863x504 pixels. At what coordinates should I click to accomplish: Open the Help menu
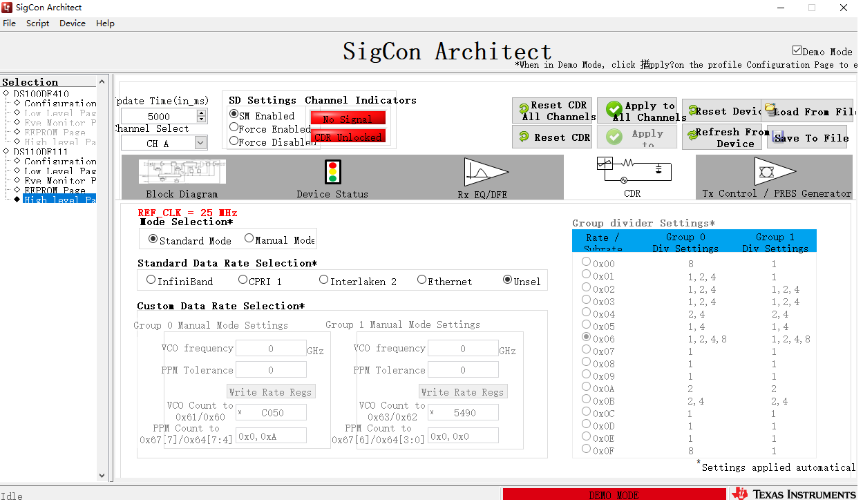coord(105,23)
